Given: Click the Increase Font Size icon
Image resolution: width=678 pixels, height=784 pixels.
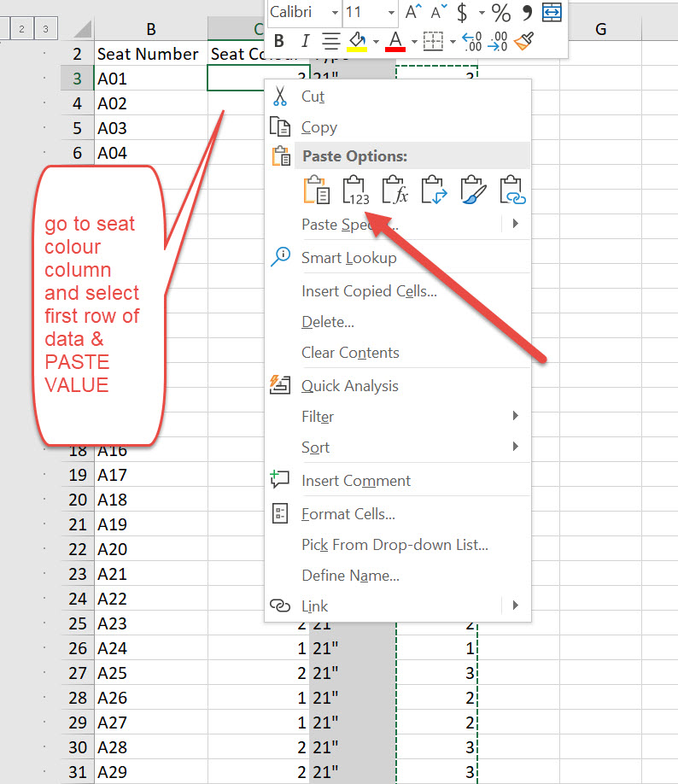Looking at the screenshot, I should 414,13.
